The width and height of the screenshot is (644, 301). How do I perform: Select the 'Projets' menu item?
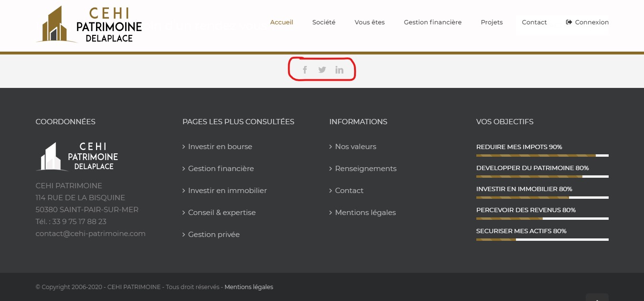pos(492,22)
